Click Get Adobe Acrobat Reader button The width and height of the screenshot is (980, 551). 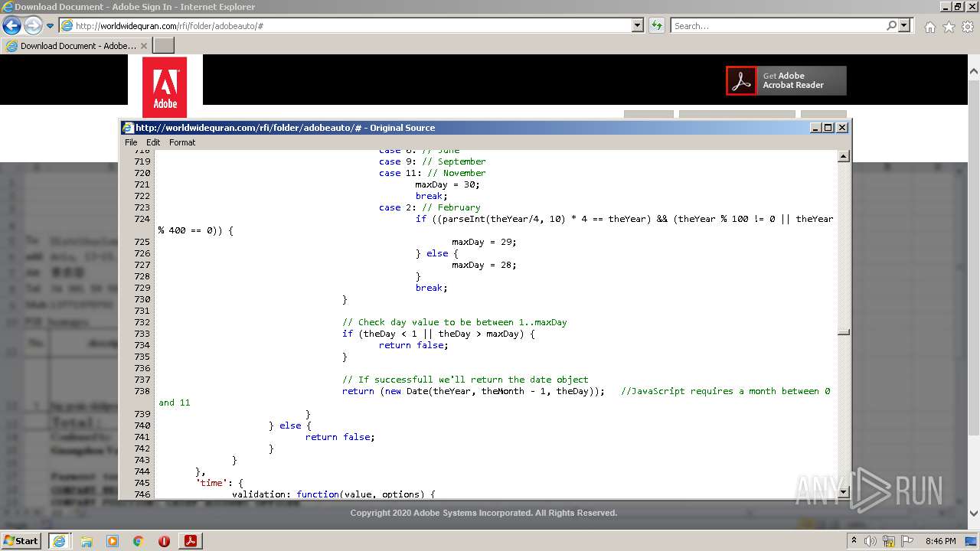(786, 80)
